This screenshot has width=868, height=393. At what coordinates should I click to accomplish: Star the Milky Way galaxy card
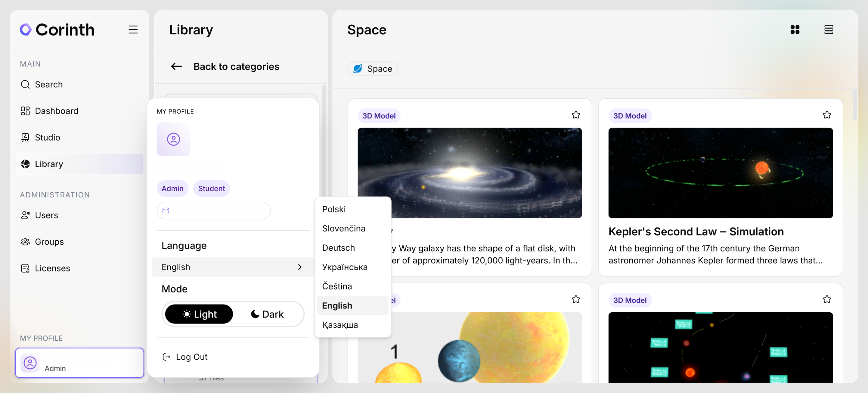(576, 115)
